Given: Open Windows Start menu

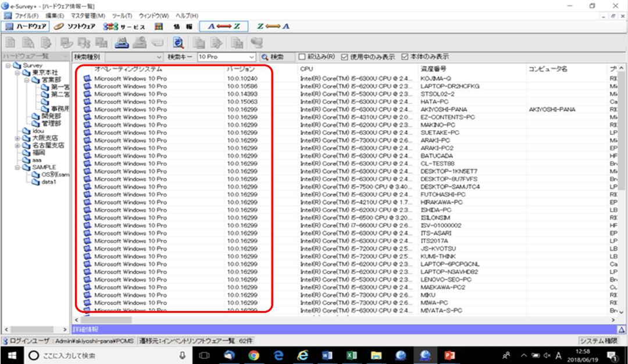Looking at the screenshot, I should [x=12, y=355].
